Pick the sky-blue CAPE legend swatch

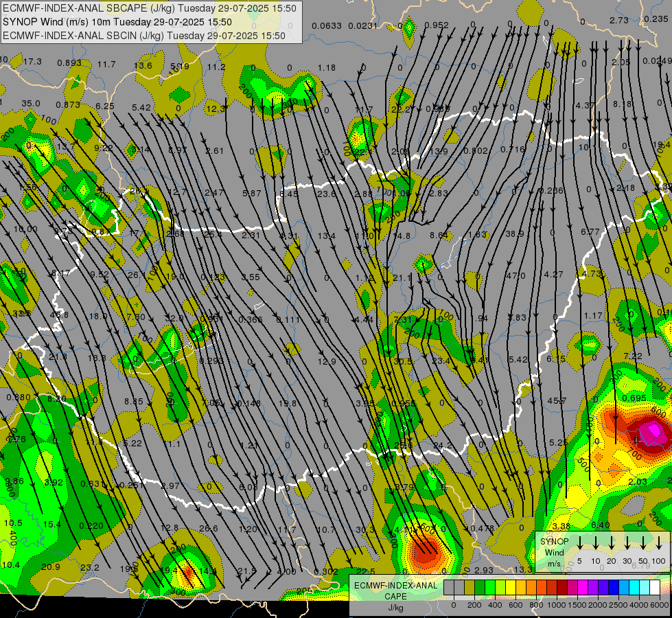pyautogui.click(x=623, y=587)
